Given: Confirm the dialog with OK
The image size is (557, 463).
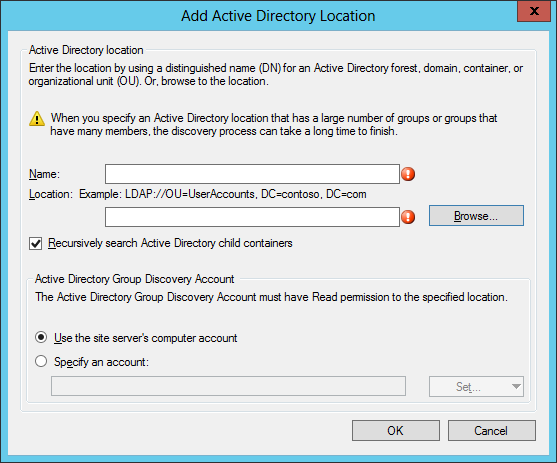Looking at the screenshot, I should click(x=396, y=431).
